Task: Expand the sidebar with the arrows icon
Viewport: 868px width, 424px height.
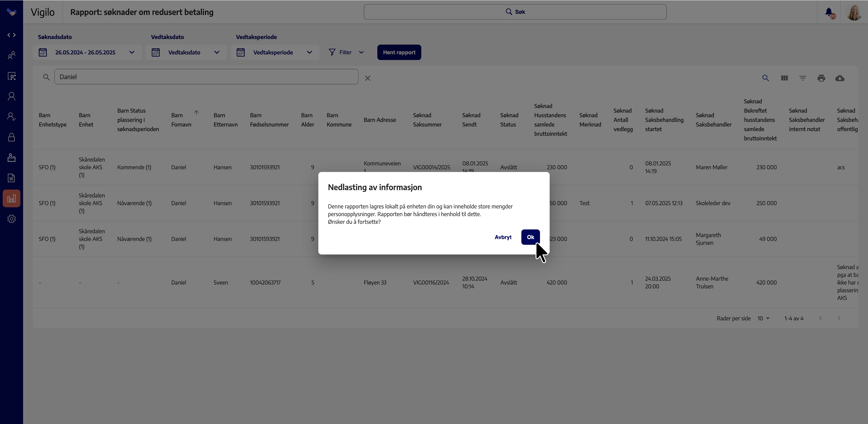Action: tap(12, 35)
